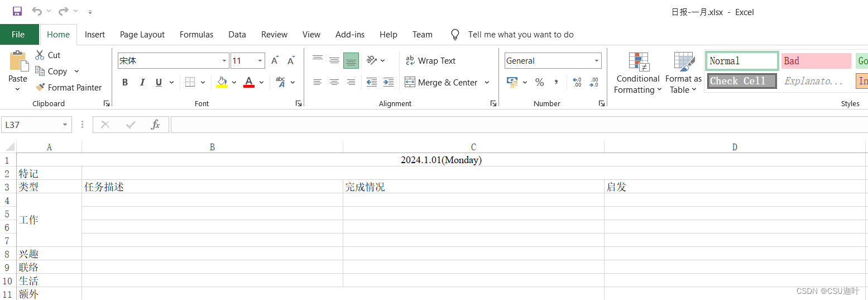Open the font color palette arrow
Image resolution: width=868 pixels, height=300 pixels.
pos(261,82)
